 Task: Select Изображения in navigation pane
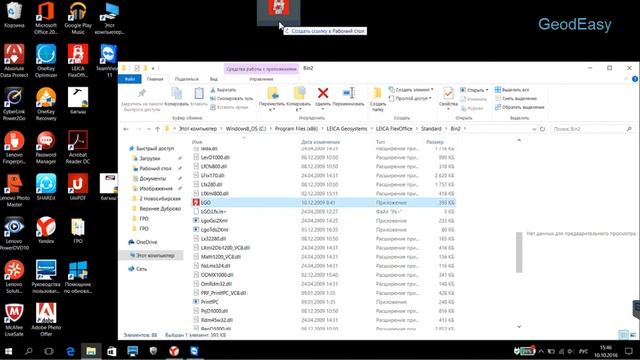[156, 189]
